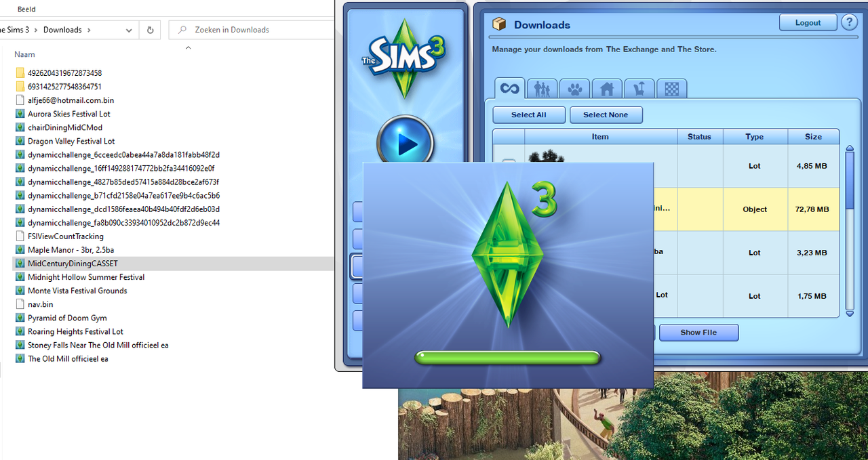Viewport: 868px width, 460px height.
Task: Start the game with the blue Play button
Action: click(x=406, y=143)
